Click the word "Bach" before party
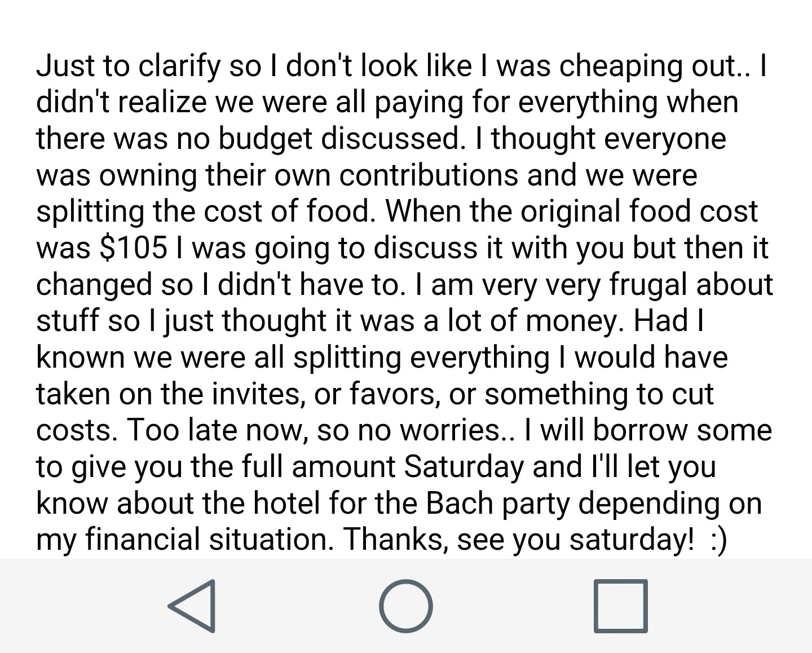The height and width of the screenshot is (653, 812). 460,503
